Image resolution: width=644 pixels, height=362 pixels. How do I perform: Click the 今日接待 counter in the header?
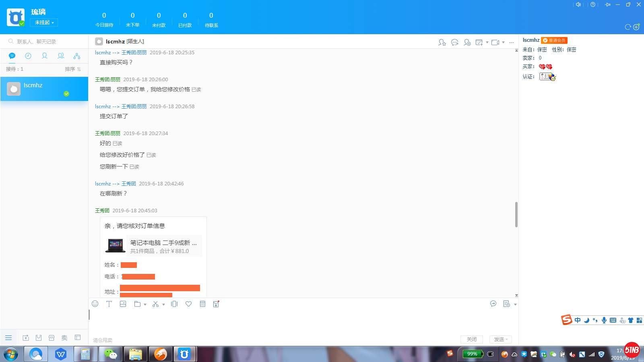tap(104, 19)
